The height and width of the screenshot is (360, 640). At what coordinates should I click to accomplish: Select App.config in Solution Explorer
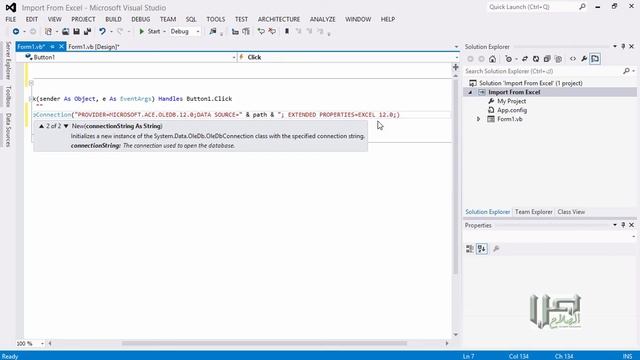tap(512, 110)
